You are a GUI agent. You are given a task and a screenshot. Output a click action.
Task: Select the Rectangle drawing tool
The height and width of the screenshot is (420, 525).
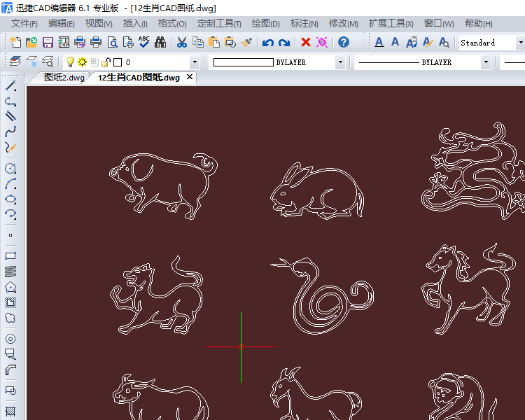pyautogui.click(x=10, y=256)
